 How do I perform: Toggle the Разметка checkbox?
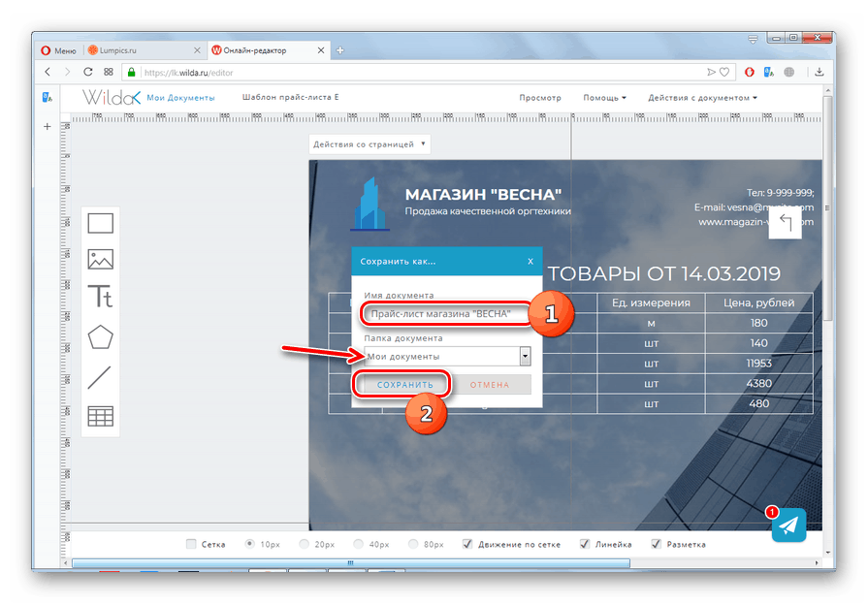click(656, 544)
